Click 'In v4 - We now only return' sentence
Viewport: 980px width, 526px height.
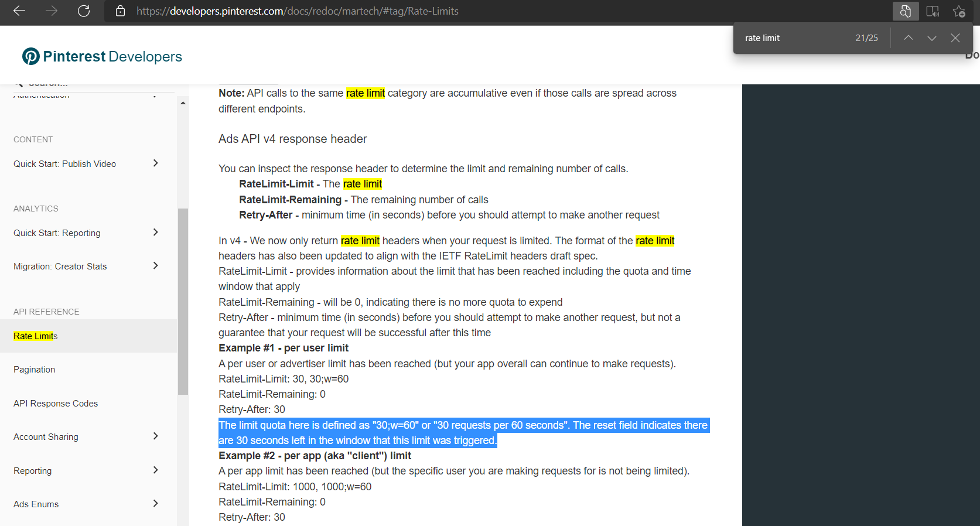point(447,248)
